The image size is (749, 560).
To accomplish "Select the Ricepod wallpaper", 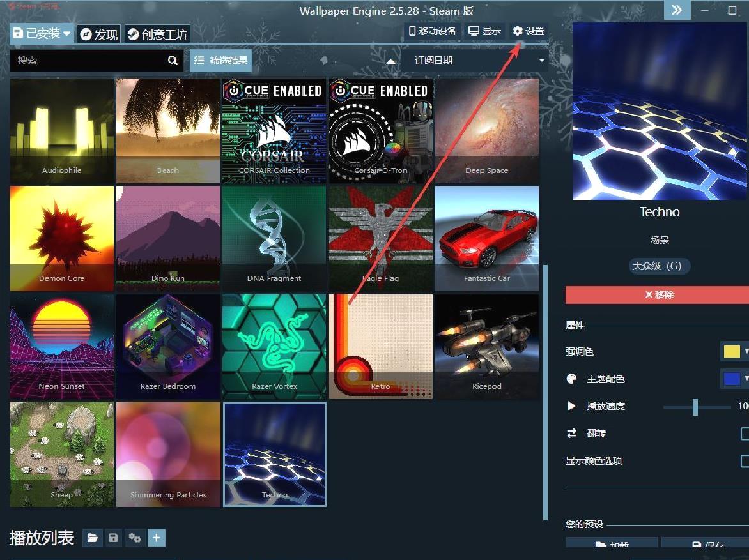I will [x=487, y=347].
